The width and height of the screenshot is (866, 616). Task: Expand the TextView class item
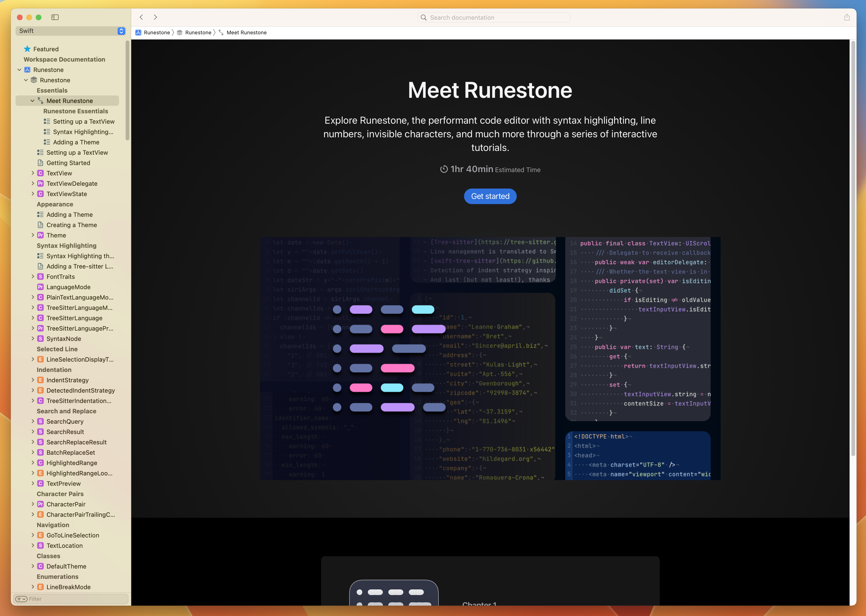(33, 173)
